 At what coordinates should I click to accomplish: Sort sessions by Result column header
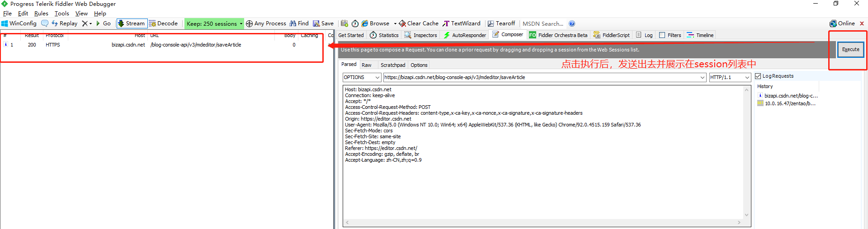click(32, 36)
